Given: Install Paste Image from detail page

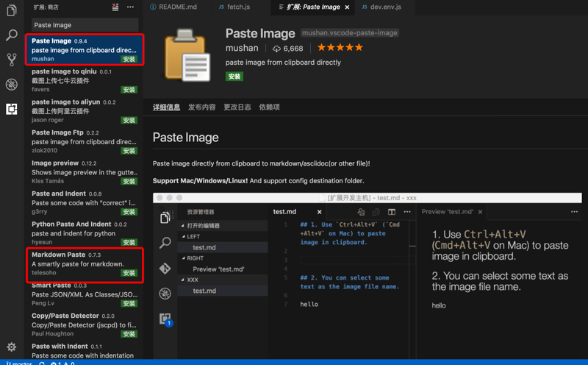Looking at the screenshot, I should pos(234,77).
